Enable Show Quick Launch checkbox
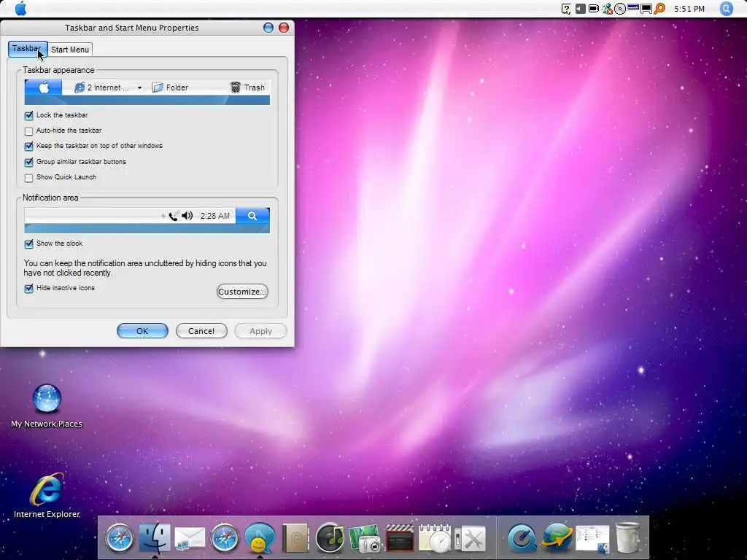Image resolution: width=747 pixels, height=560 pixels. (28, 178)
